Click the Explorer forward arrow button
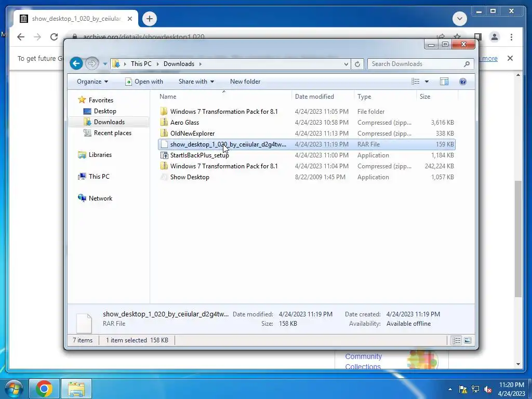Screen dimensions: 532x399 91,63
